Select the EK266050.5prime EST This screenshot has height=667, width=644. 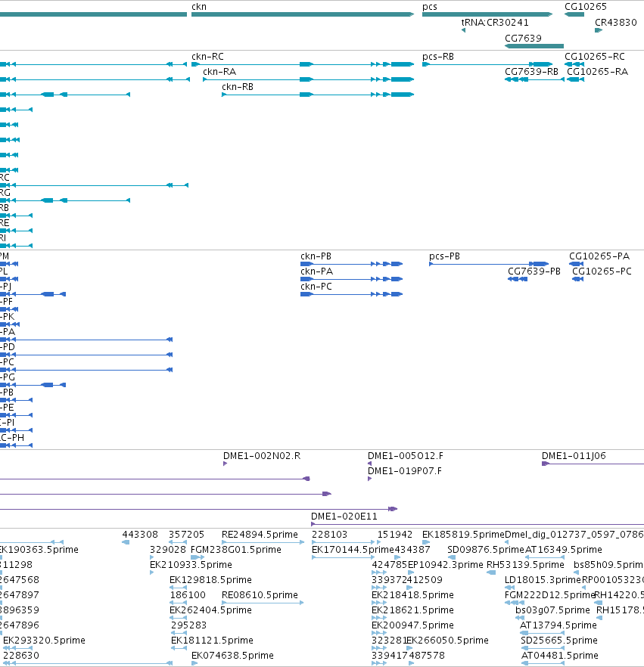[410, 648]
